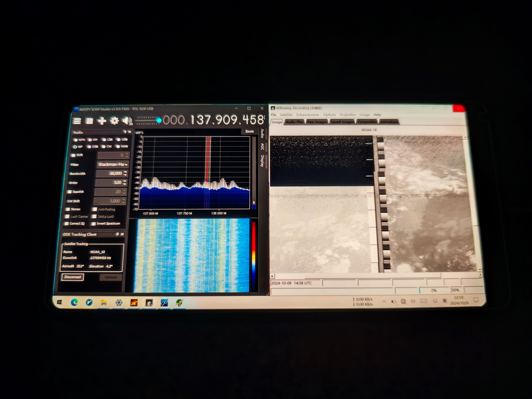The height and width of the screenshot is (399, 532).
Task: Launch Microsoft Edge from the taskbar
Action: (74, 302)
